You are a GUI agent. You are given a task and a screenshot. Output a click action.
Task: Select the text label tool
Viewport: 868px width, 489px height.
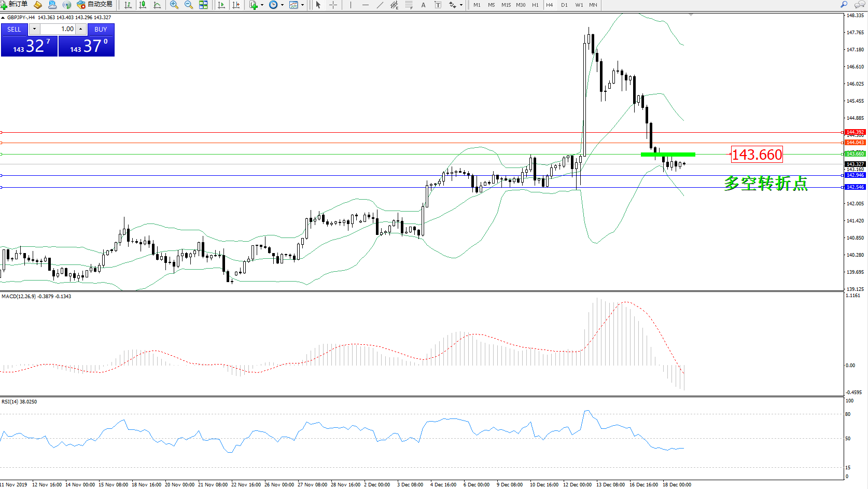(438, 5)
